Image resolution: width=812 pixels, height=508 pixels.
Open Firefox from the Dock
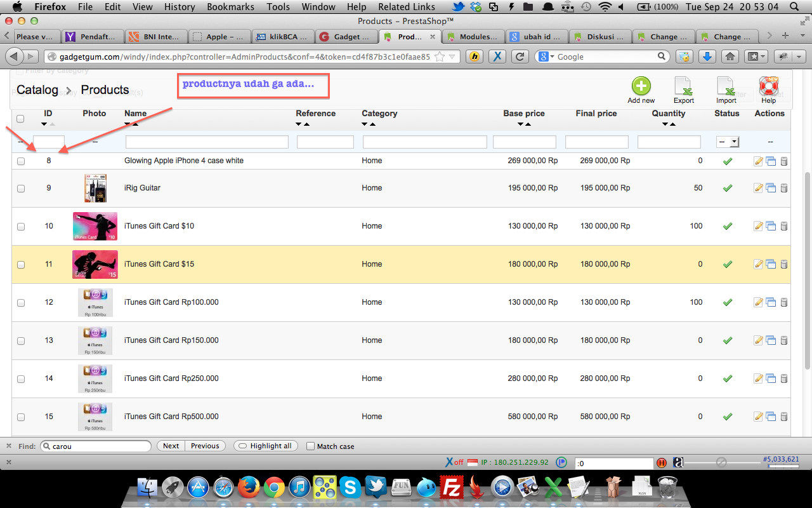click(249, 487)
